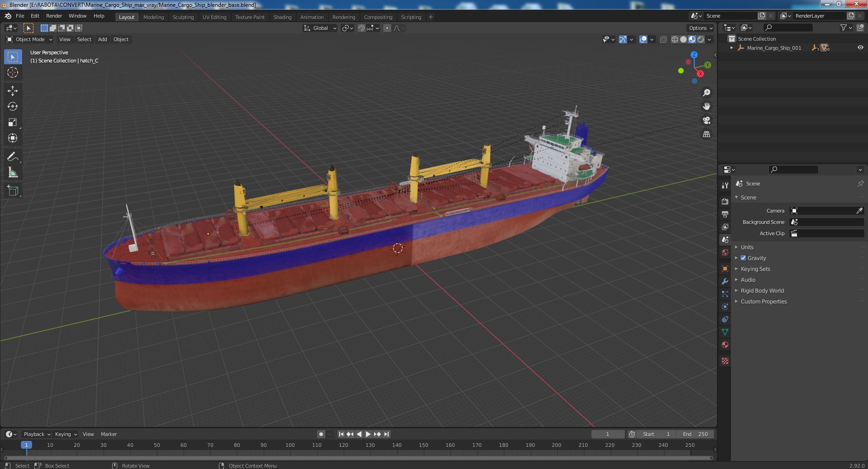
Task: Switch to Rendered shading mode
Action: (x=701, y=39)
